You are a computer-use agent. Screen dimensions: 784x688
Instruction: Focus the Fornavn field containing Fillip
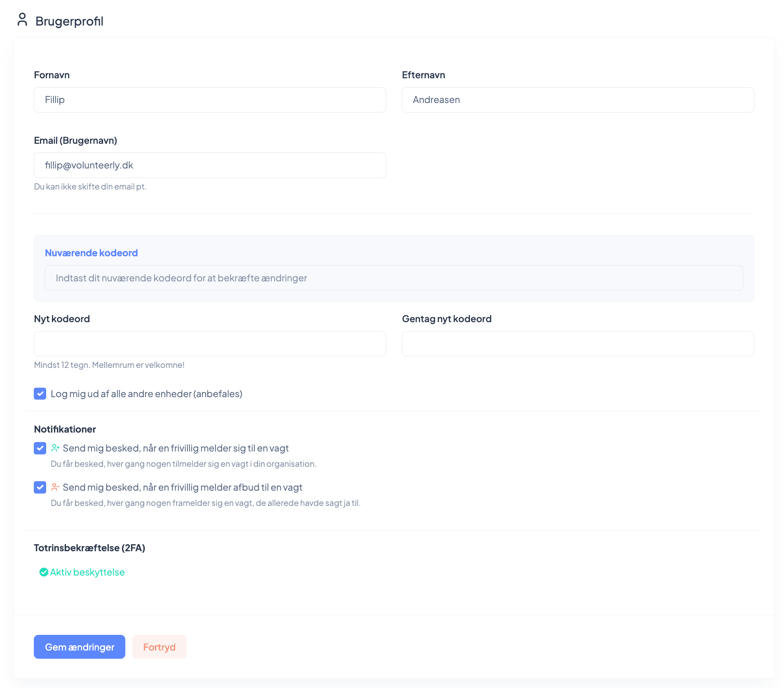[x=210, y=100]
